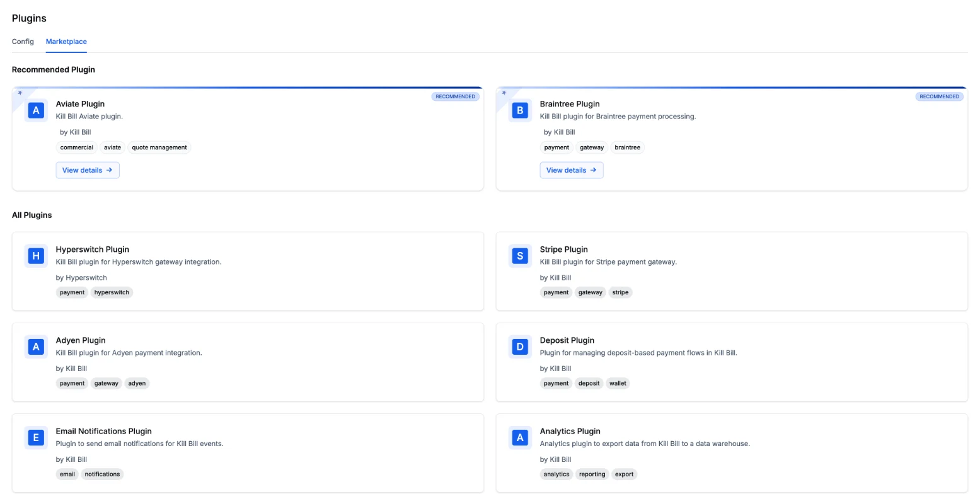
Task: Click the 'by Hyperswitch' author text
Action: coord(81,277)
